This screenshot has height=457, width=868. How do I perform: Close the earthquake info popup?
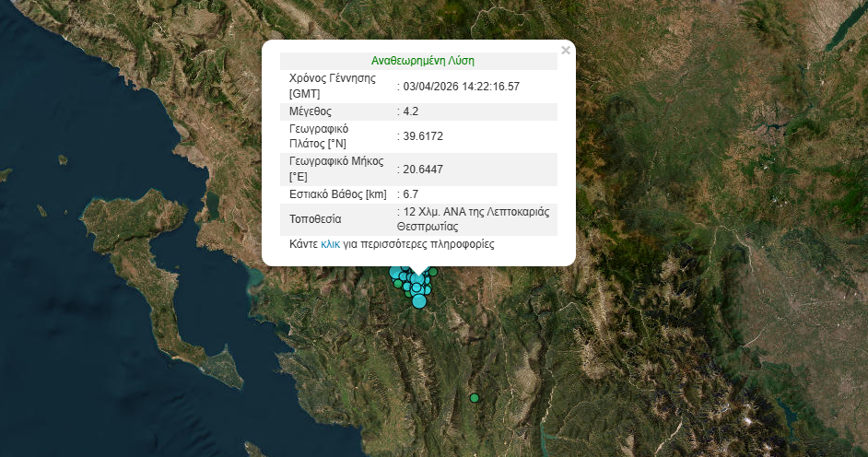(565, 51)
